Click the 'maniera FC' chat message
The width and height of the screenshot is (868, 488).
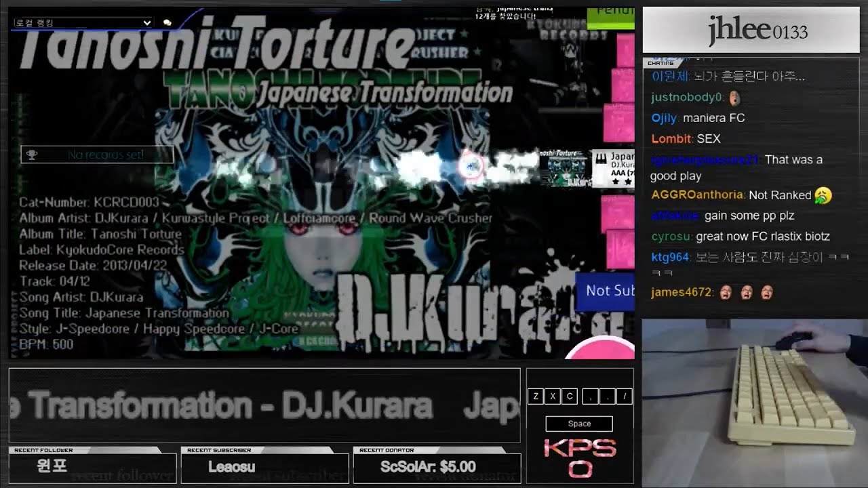coord(714,118)
